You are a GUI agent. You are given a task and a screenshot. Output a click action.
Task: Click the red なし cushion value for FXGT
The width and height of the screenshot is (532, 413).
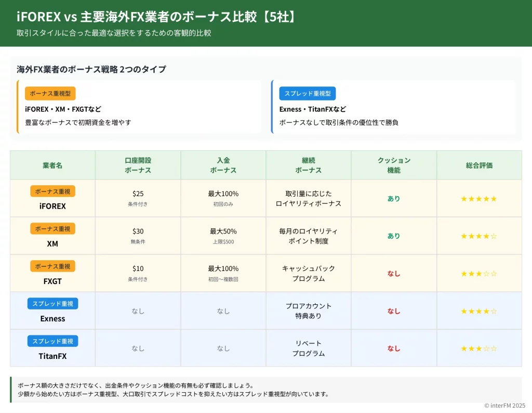pos(394,274)
